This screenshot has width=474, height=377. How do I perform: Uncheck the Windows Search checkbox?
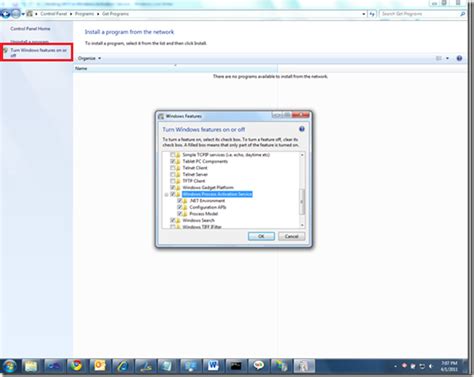[x=173, y=220]
